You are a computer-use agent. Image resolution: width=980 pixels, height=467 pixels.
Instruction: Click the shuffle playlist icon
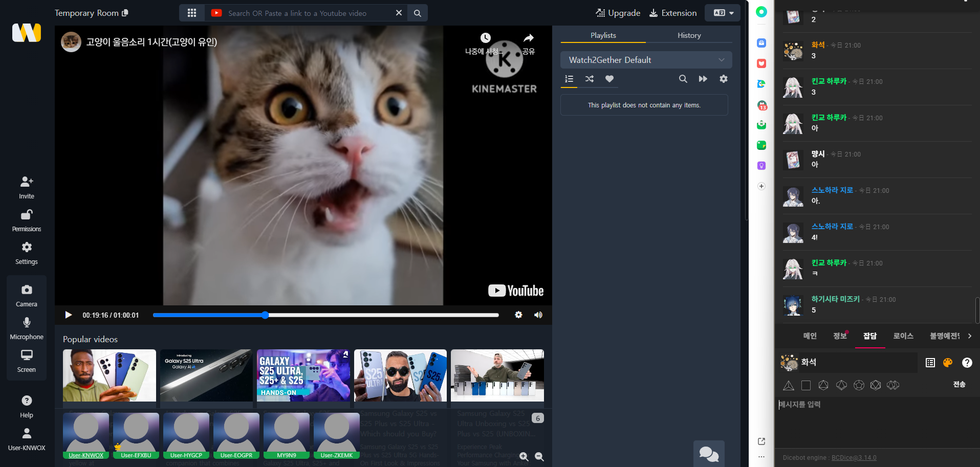pyautogui.click(x=590, y=79)
